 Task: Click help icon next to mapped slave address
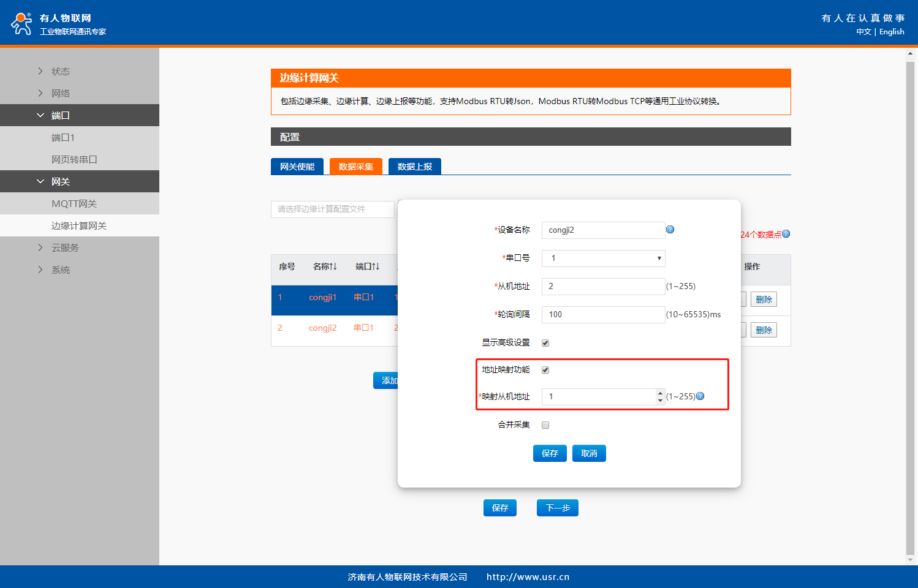click(x=700, y=396)
